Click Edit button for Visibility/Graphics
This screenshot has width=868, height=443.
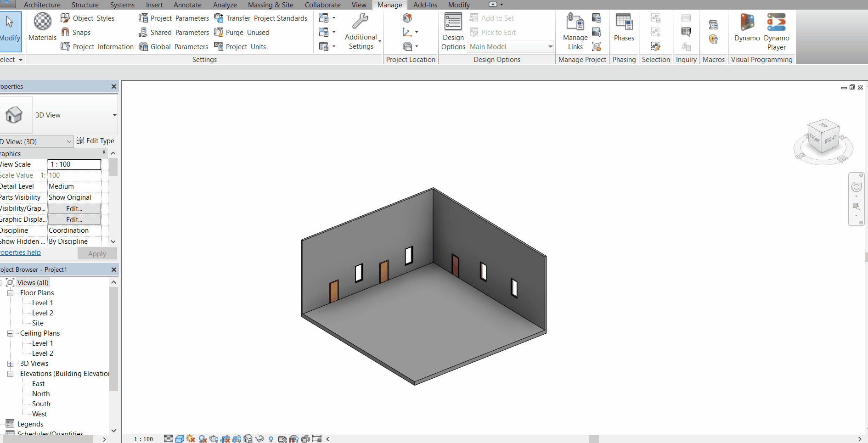74,208
